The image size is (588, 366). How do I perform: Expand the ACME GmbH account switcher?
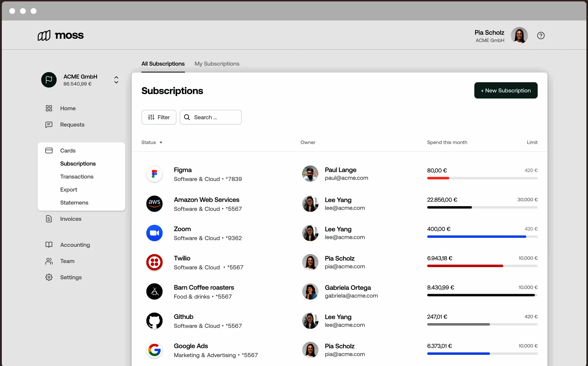coord(116,80)
